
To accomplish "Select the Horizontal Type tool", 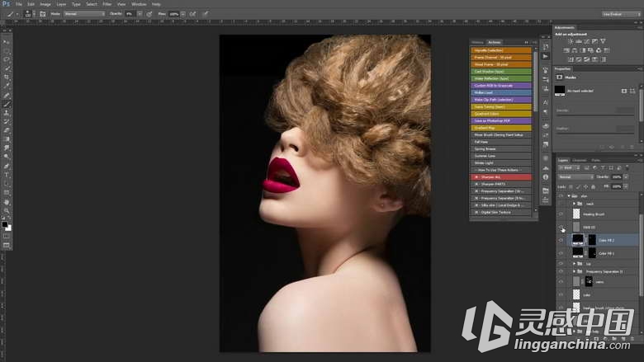I will [x=6, y=175].
